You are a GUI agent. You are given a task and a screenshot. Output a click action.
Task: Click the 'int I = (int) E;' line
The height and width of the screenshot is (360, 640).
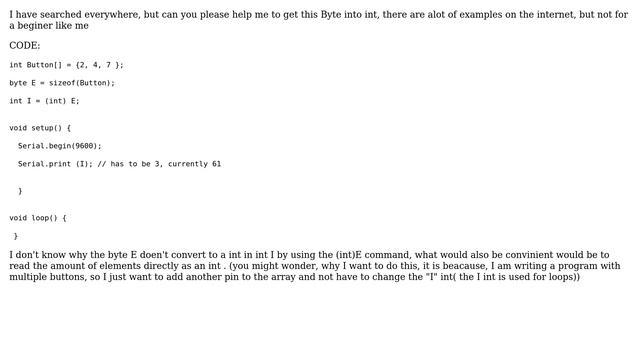[x=44, y=101]
